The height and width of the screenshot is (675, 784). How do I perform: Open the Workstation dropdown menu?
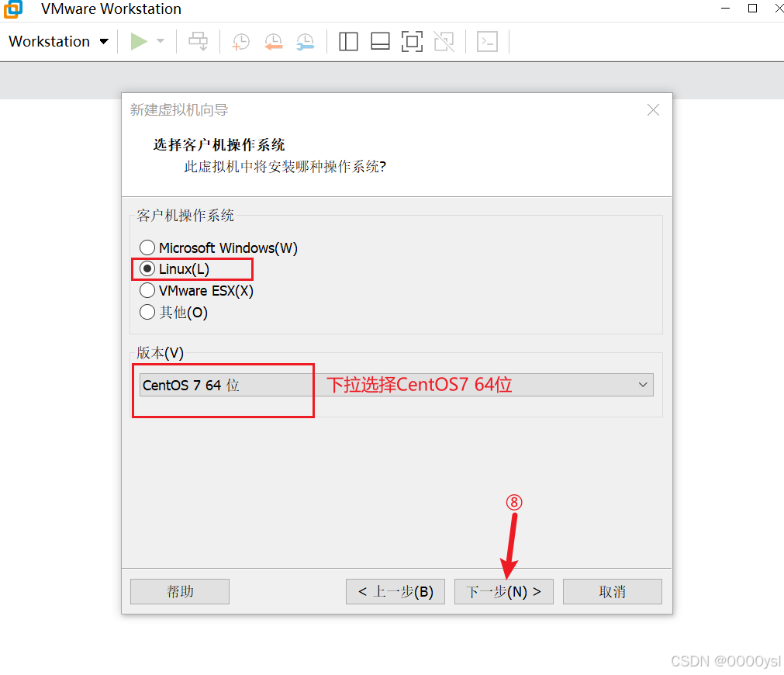coord(58,42)
